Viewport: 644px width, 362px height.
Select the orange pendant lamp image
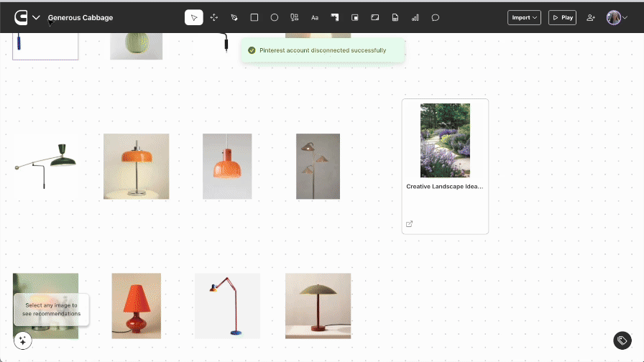(227, 166)
